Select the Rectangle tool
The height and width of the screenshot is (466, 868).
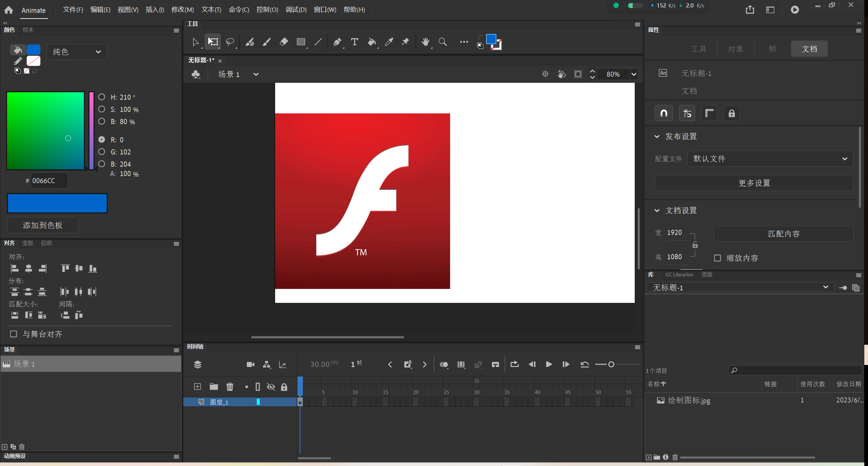coord(301,42)
